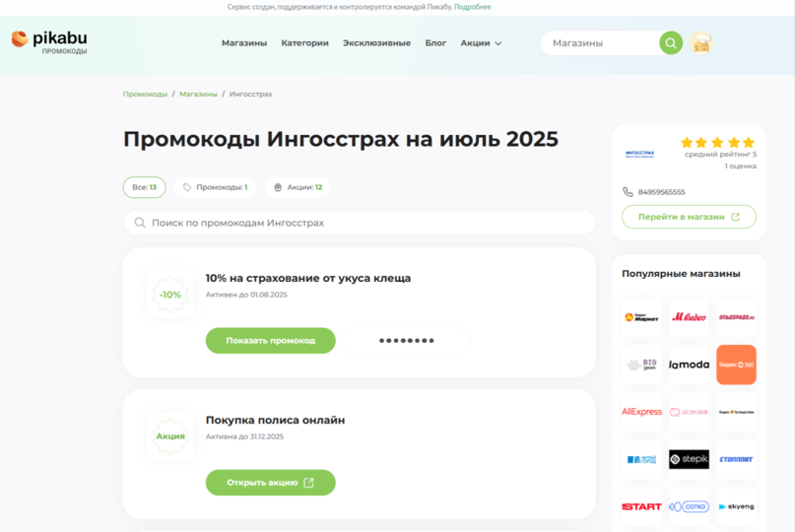The width and height of the screenshot is (795, 532).
Task: Focus the Магазины header search field
Action: [x=601, y=43]
